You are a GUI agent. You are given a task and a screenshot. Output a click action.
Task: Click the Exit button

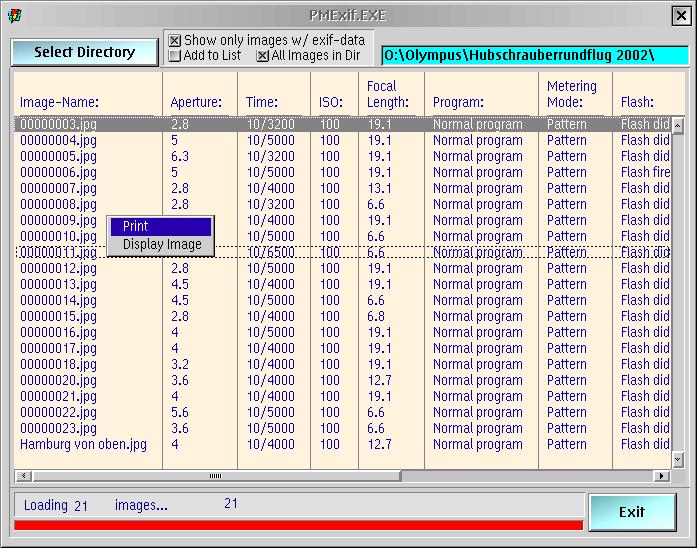click(632, 512)
